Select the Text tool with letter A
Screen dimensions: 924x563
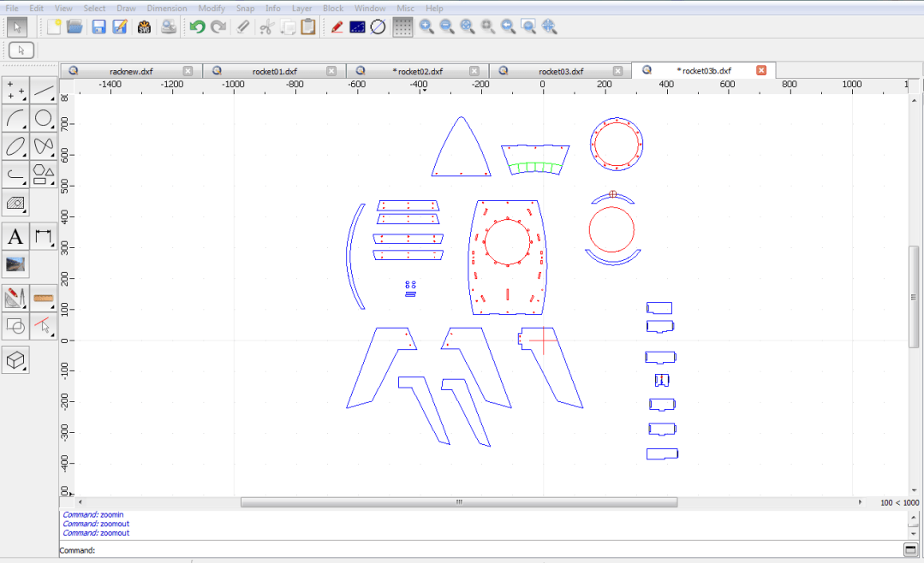point(15,236)
